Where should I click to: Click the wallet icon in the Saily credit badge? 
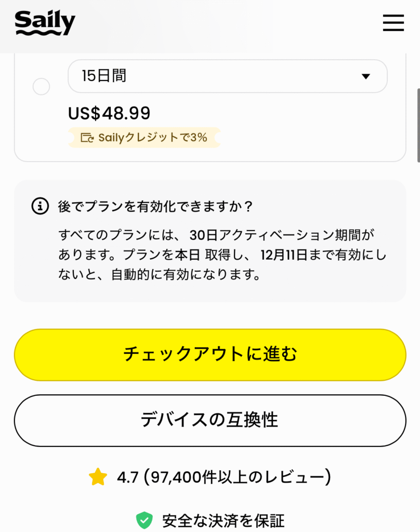click(x=87, y=138)
